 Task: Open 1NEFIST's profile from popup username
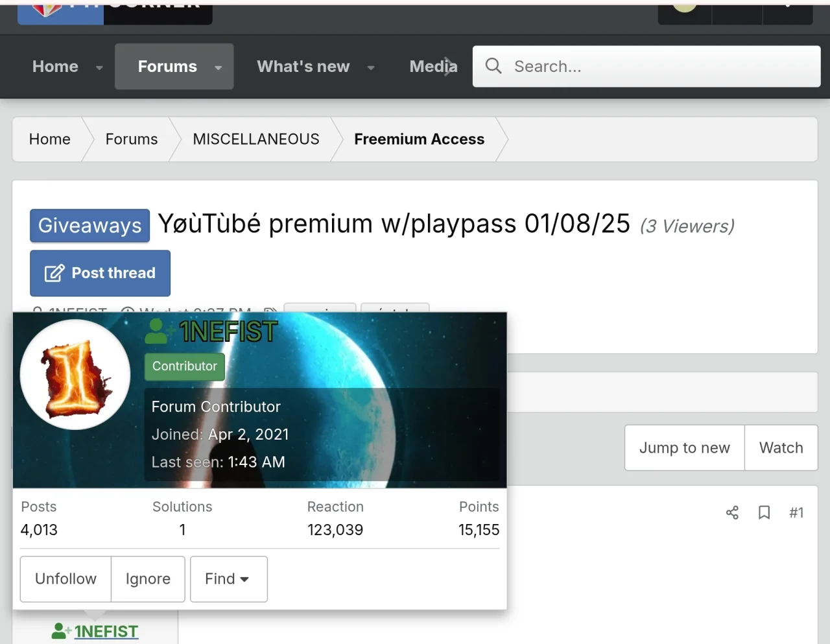click(x=228, y=331)
